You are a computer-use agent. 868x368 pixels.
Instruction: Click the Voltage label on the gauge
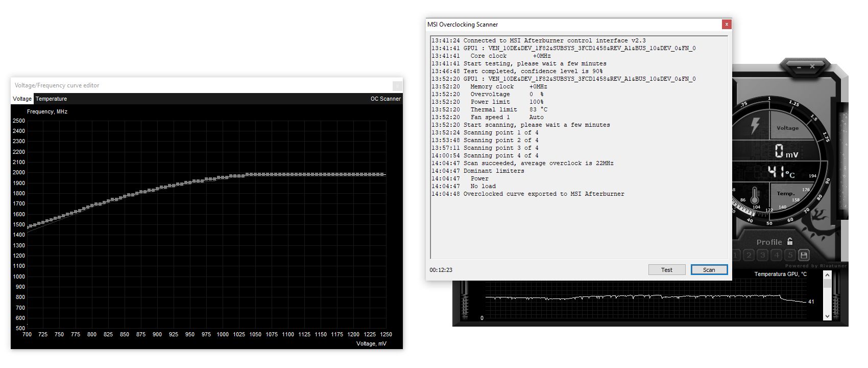787,128
